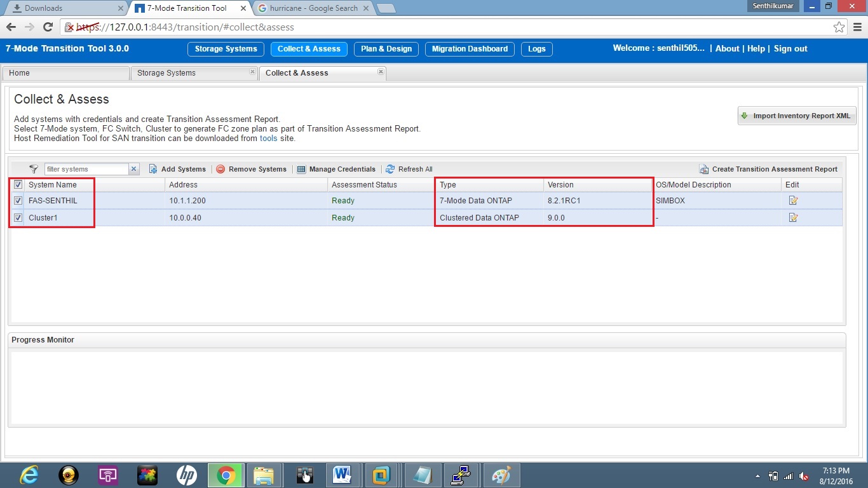The height and width of the screenshot is (488, 868).
Task: Click the filter funnel icon
Action: pyautogui.click(x=34, y=169)
